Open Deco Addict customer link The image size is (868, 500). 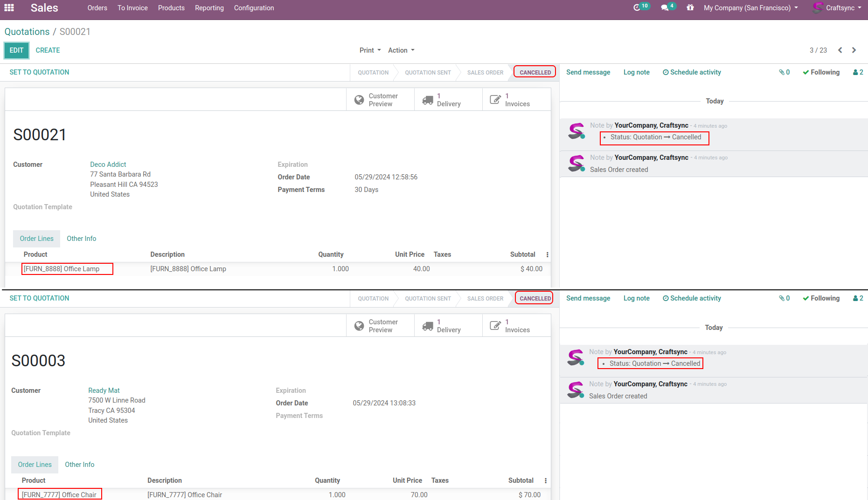(x=108, y=164)
